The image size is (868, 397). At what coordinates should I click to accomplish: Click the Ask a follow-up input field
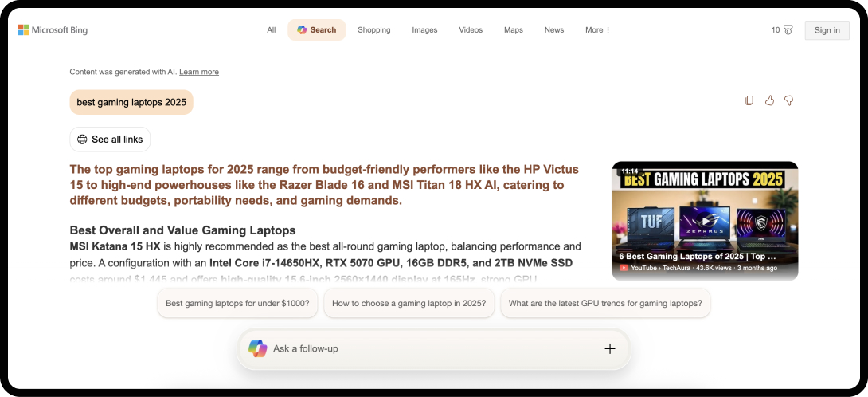(x=433, y=348)
